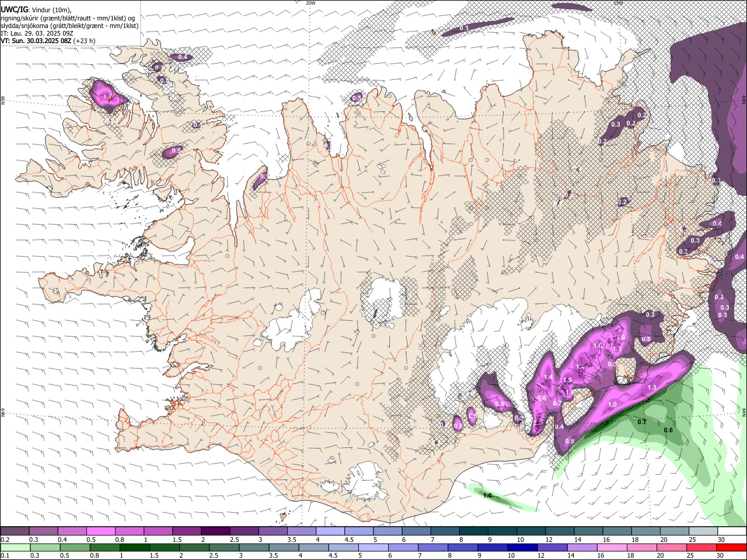Click the 'VT: Sun. 30.03.2025 08Z (+23 h)' line
The image size is (747, 560).
pyautogui.click(x=48, y=41)
